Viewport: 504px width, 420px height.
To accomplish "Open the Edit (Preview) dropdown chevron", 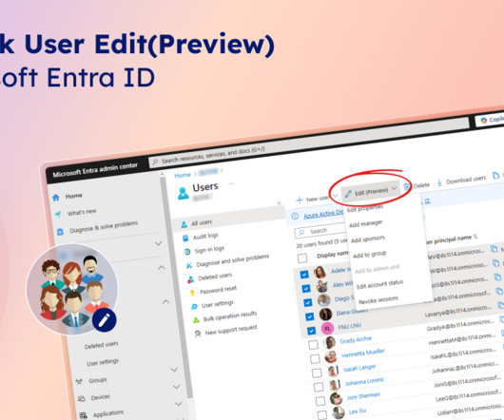I will (394, 188).
